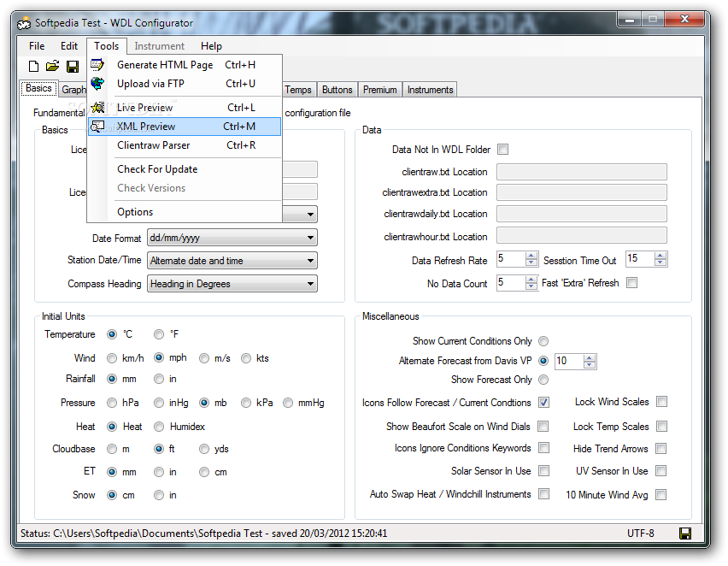Untick Icons Follow Forecast / Current Conditions
728x566 pixels.
(543, 403)
